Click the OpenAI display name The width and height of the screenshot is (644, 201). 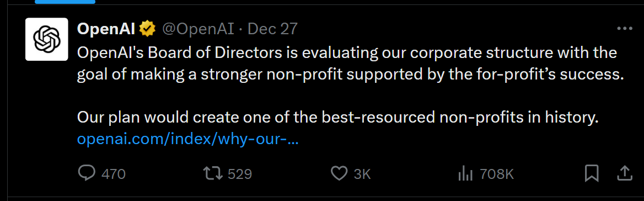click(106, 29)
